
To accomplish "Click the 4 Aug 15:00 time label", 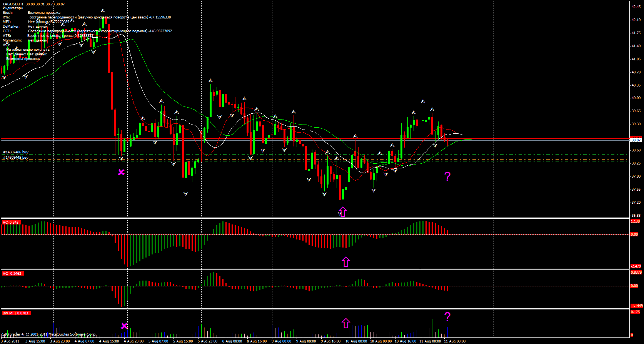I will point(109,341).
